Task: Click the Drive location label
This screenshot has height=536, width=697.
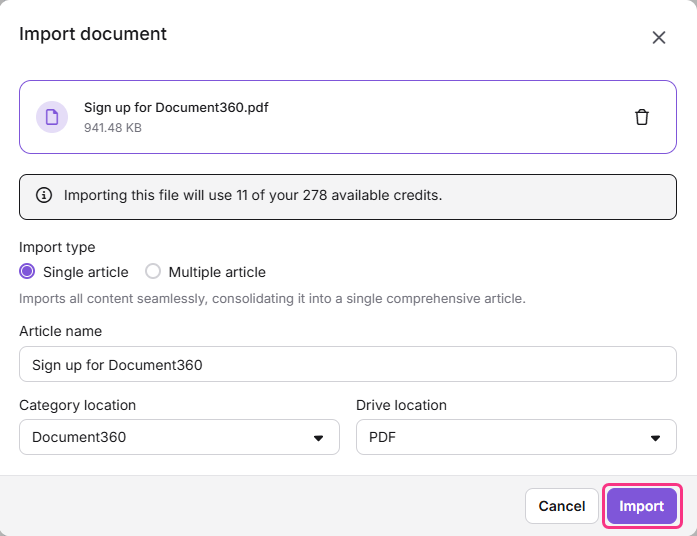Action: pyautogui.click(x=401, y=405)
